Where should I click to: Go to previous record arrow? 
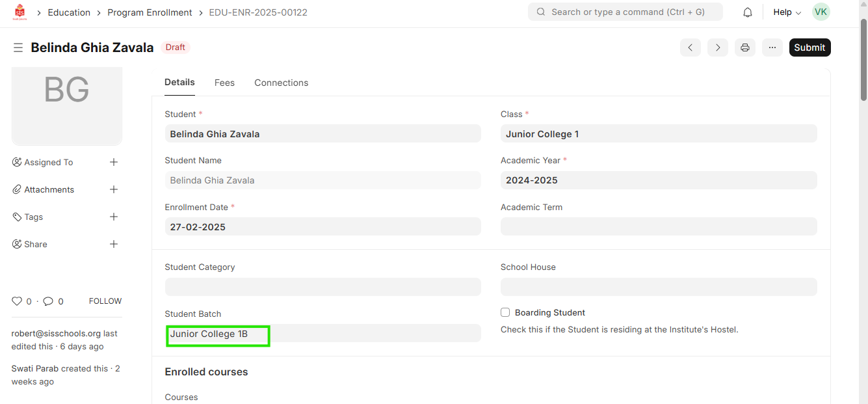tap(690, 47)
